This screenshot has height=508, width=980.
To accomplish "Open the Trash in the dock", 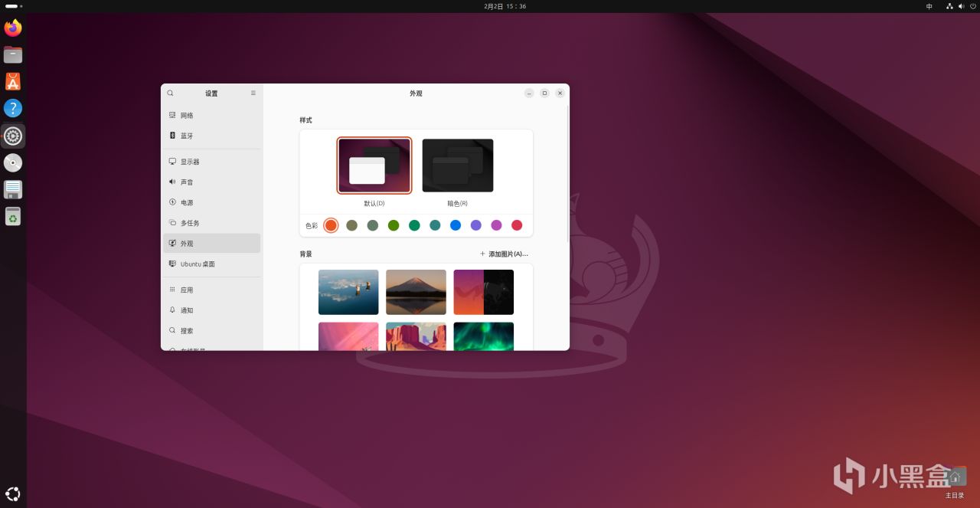I will click(13, 217).
